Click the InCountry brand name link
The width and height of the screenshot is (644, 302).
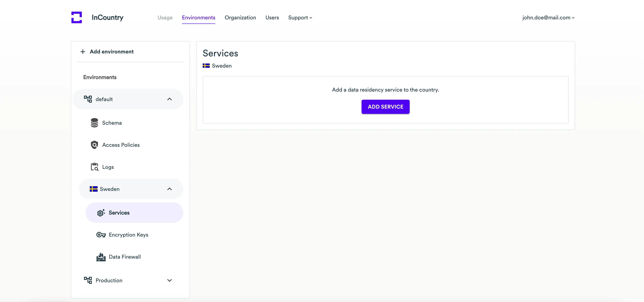pyautogui.click(x=107, y=17)
